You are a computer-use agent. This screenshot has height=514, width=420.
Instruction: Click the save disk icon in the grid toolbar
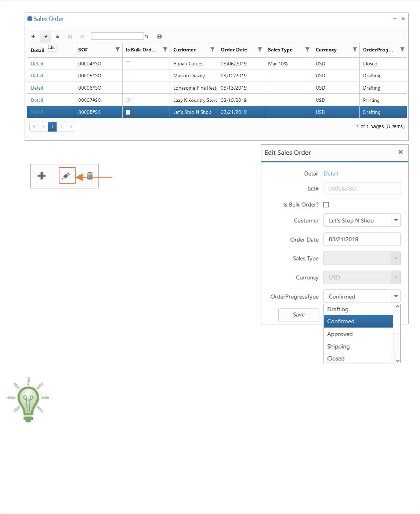pyautogui.click(x=70, y=36)
